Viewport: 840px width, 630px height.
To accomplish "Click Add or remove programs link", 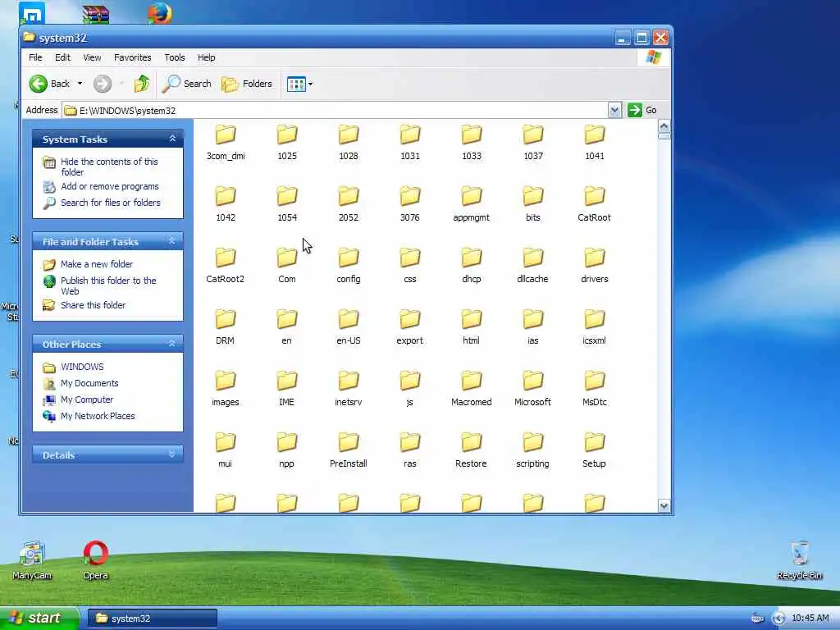I will (x=110, y=186).
